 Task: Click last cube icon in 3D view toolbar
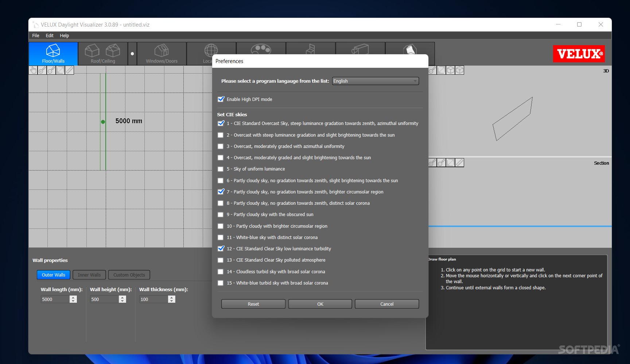(x=460, y=70)
